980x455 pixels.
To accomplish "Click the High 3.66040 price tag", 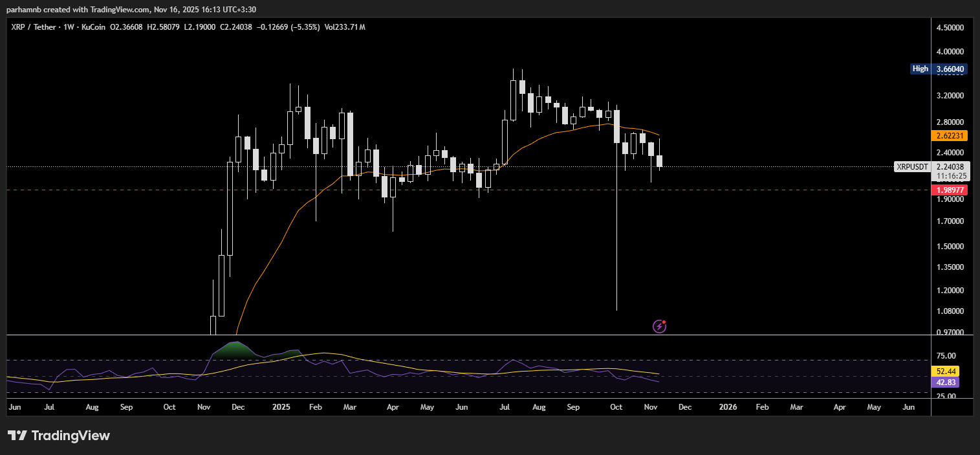I will [x=939, y=69].
